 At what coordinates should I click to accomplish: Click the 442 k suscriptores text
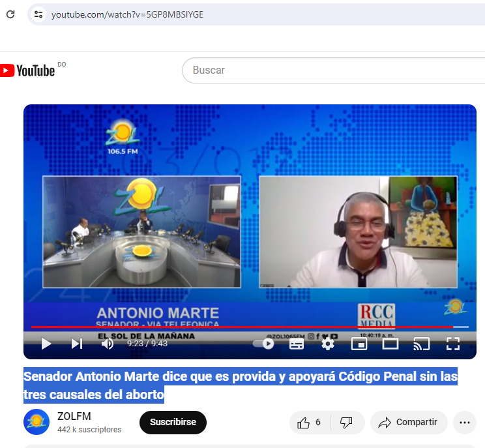coord(89,430)
